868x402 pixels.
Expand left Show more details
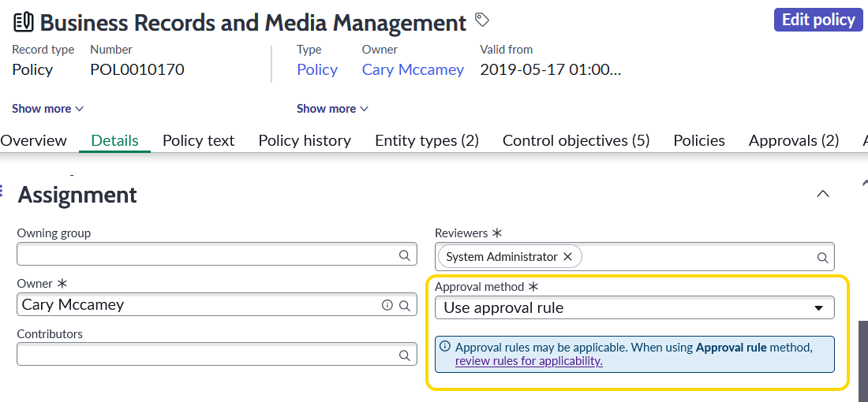tap(48, 109)
